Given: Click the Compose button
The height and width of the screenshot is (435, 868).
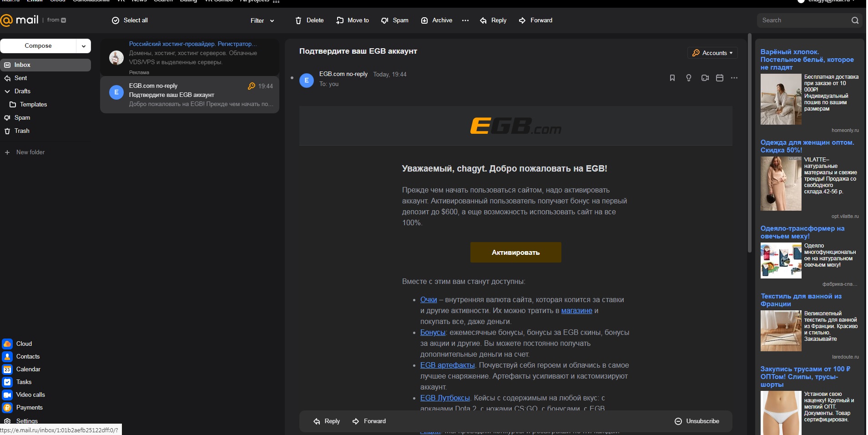Looking at the screenshot, I should pyautogui.click(x=38, y=46).
